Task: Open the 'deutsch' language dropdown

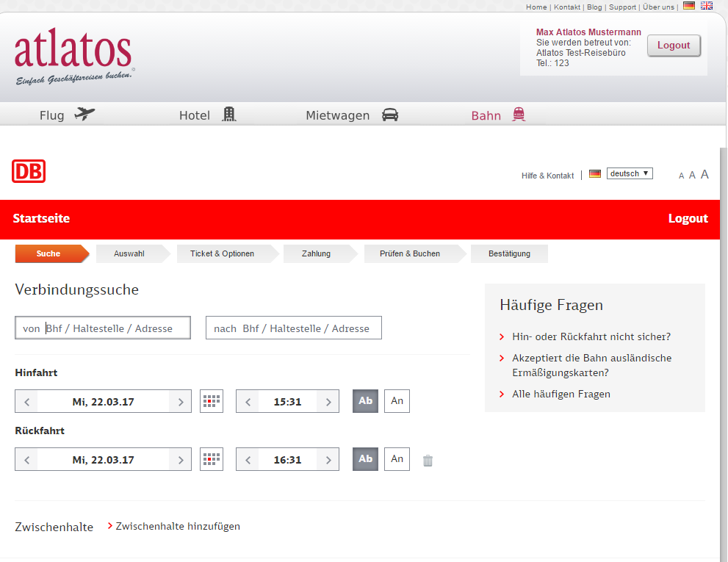Action: (x=630, y=173)
